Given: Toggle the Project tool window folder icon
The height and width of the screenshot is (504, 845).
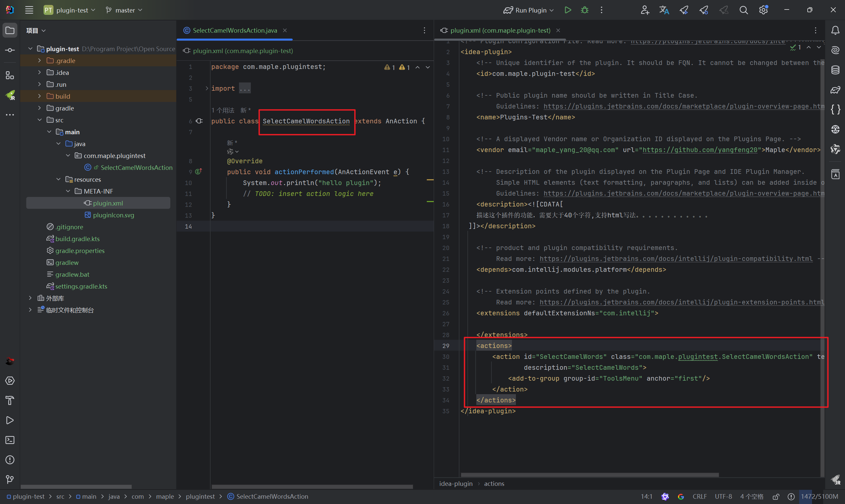Looking at the screenshot, I should coord(10,31).
